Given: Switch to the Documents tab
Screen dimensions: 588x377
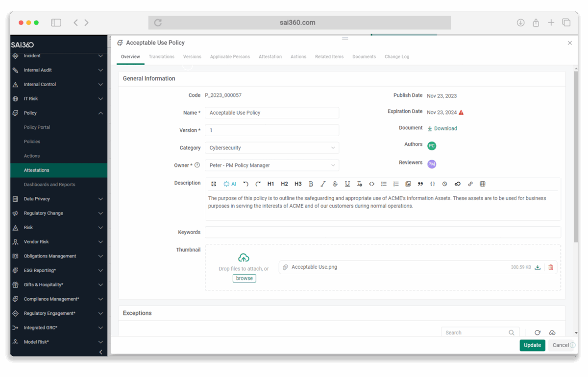Looking at the screenshot, I should coord(364,57).
